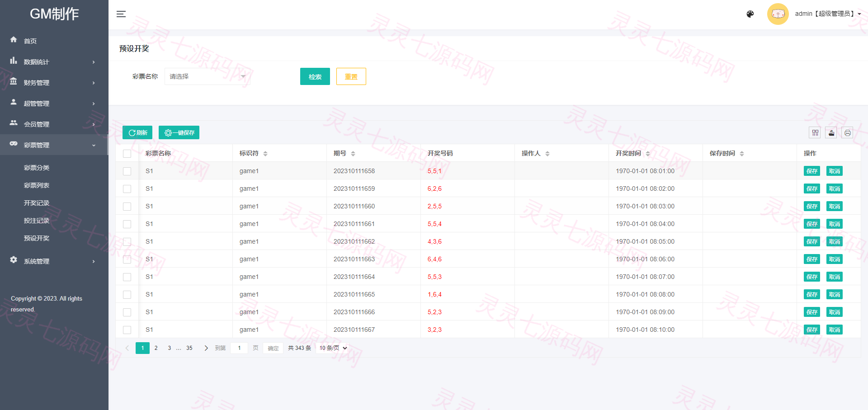Click the admin avatar picture
868x410 pixels.
[x=778, y=14]
